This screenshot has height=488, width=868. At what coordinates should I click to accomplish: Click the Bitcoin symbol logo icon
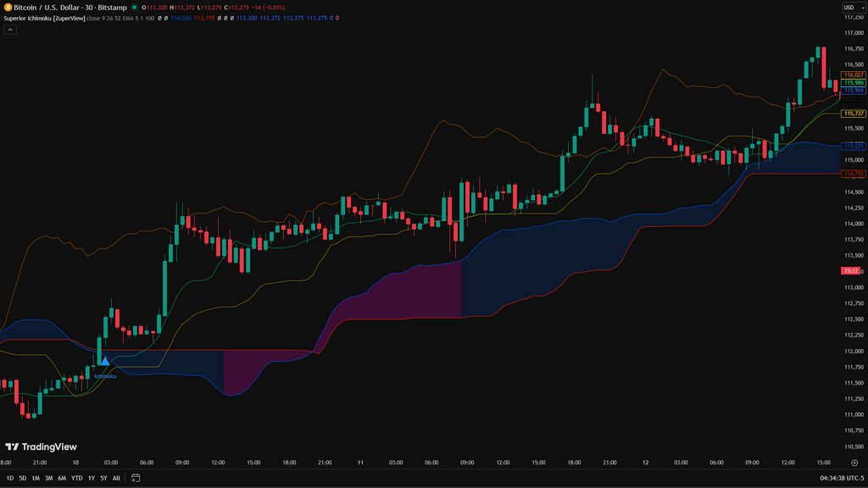[8, 7]
